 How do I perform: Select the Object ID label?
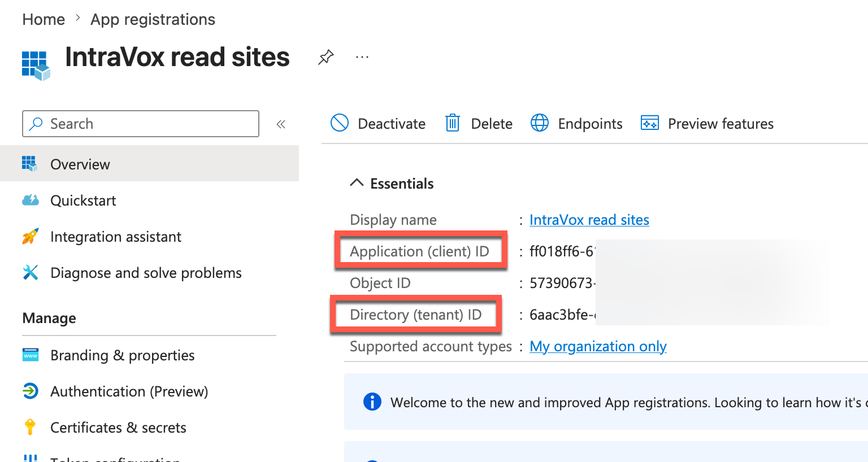pos(380,283)
